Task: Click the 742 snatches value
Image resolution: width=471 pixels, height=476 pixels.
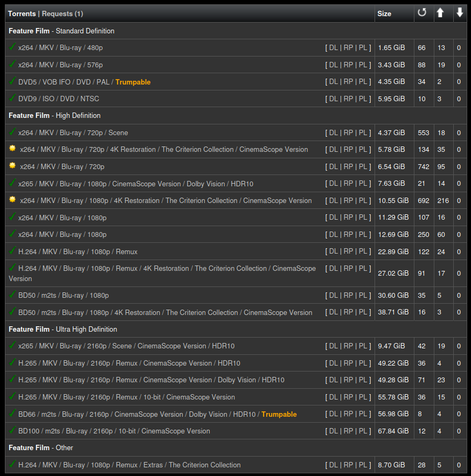Action: [423, 167]
